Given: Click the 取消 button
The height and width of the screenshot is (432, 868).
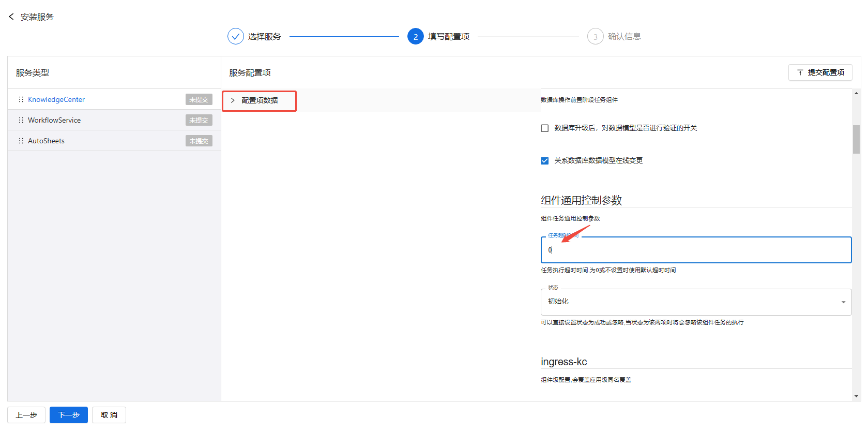Looking at the screenshot, I should (x=109, y=415).
